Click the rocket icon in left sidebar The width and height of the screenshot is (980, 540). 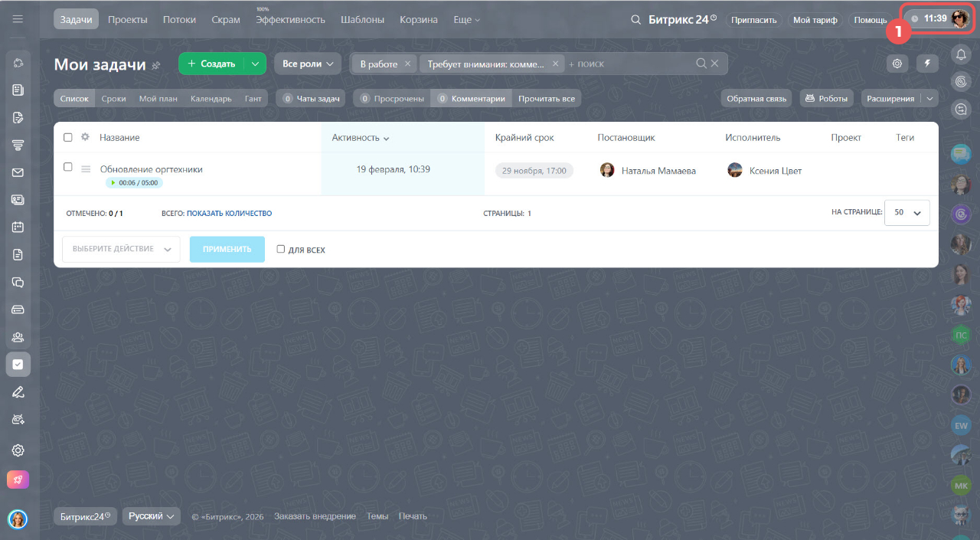tap(18, 479)
